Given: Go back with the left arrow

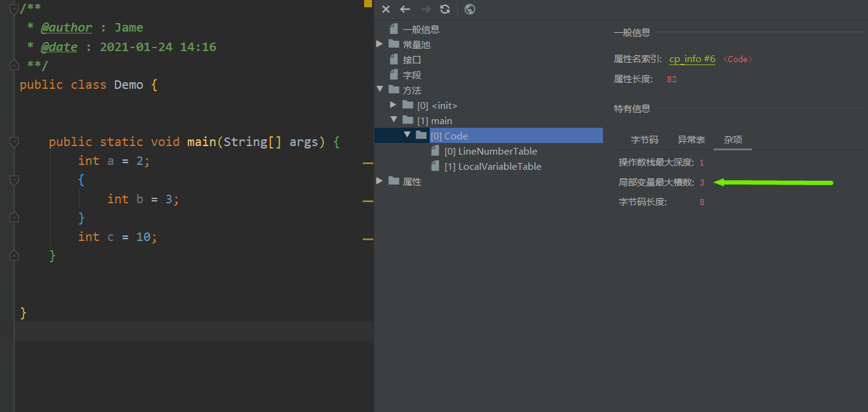Looking at the screenshot, I should click(405, 9).
